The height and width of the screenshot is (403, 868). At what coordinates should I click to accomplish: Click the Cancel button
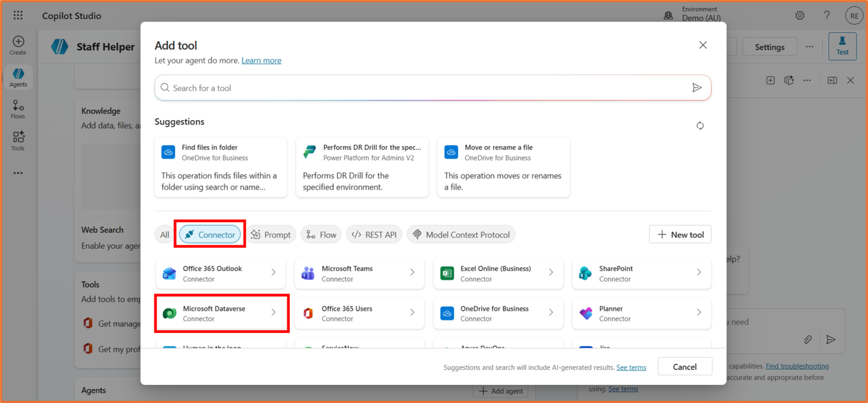685,367
